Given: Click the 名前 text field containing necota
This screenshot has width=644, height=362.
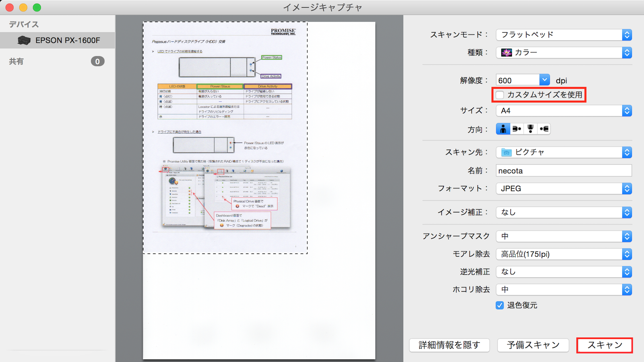Looking at the screenshot, I should [x=563, y=171].
